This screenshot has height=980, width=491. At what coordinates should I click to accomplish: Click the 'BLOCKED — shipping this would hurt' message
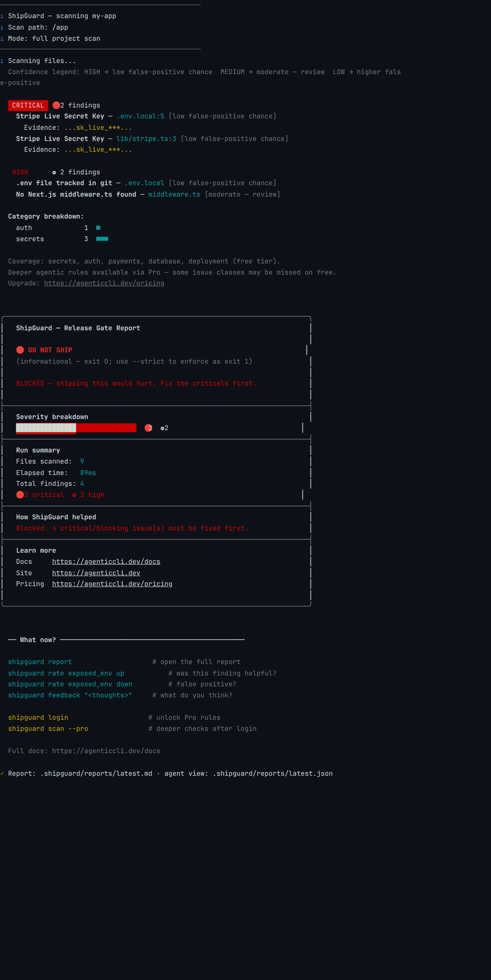click(136, 383)
